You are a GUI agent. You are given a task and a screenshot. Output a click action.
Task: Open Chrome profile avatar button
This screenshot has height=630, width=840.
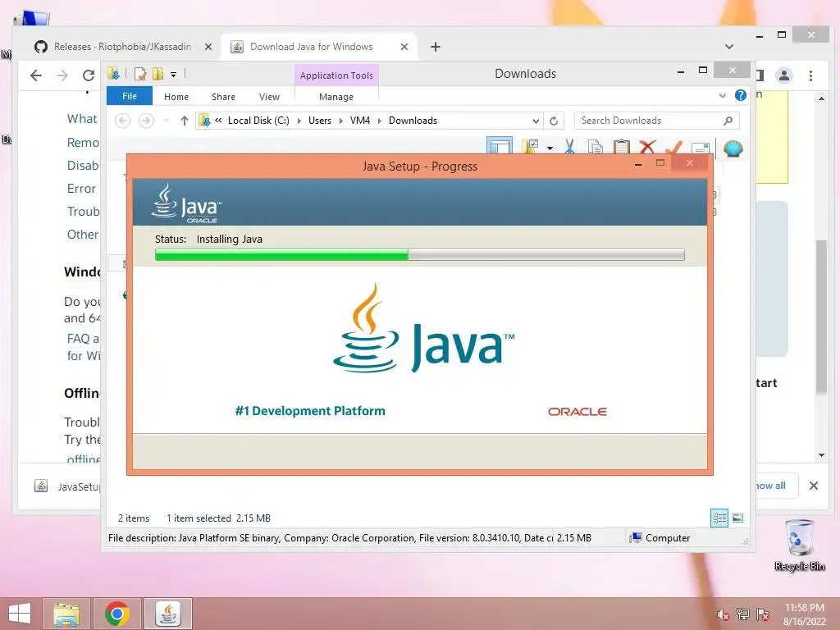pyautogui.click(x=783, y=75)
